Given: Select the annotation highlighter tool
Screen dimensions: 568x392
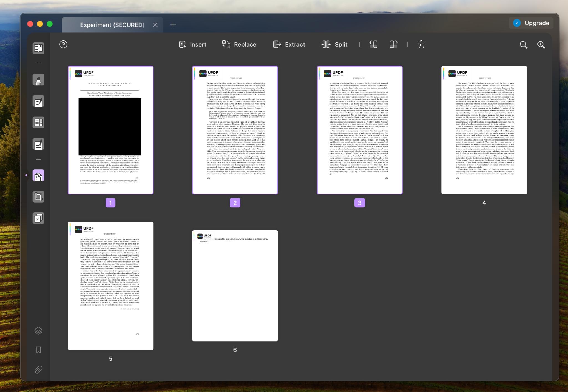Looking at the screenshot, I should (38, 80).
